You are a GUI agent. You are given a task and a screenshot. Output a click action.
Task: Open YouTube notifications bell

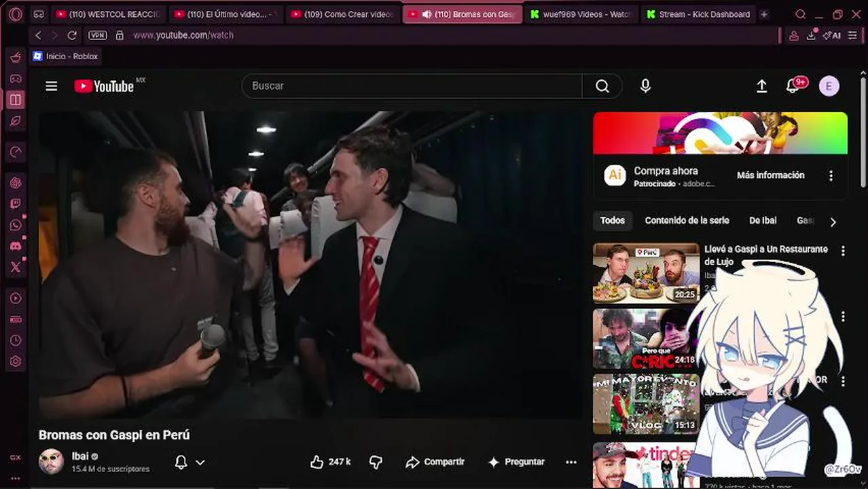(793, 86)
